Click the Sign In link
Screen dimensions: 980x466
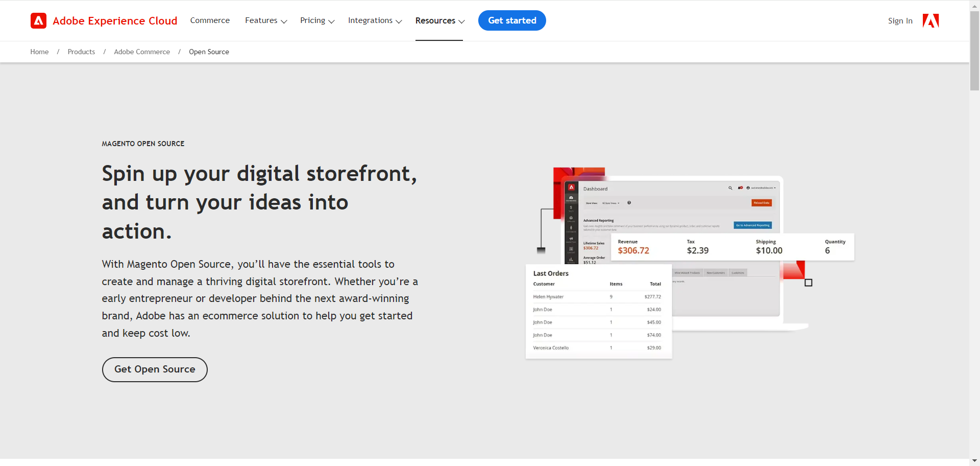point(900,21)
